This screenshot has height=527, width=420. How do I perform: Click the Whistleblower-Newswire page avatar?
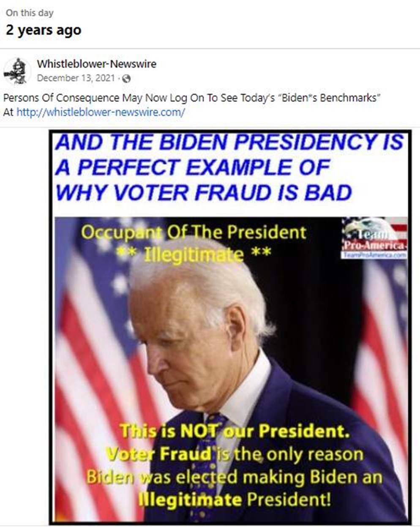(16, 71)
